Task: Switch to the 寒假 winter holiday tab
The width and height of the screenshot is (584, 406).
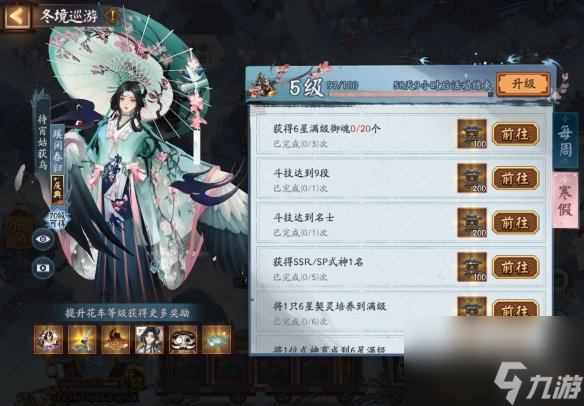Action: [x=565, y=200]
